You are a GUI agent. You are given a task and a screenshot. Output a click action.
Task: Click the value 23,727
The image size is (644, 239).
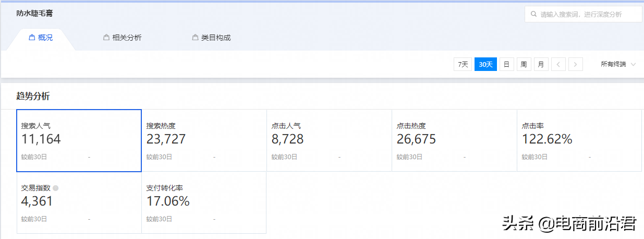[x=166, y=139]
